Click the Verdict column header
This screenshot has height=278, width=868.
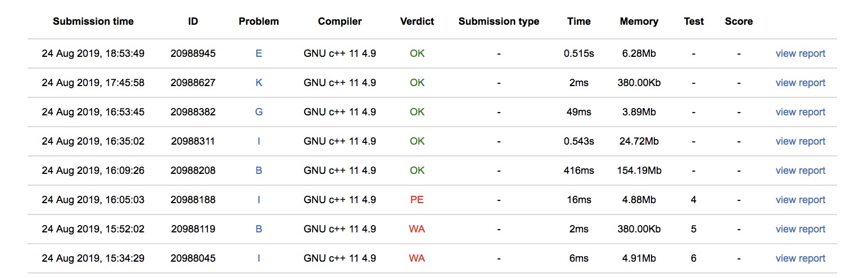tap(417, 21)
